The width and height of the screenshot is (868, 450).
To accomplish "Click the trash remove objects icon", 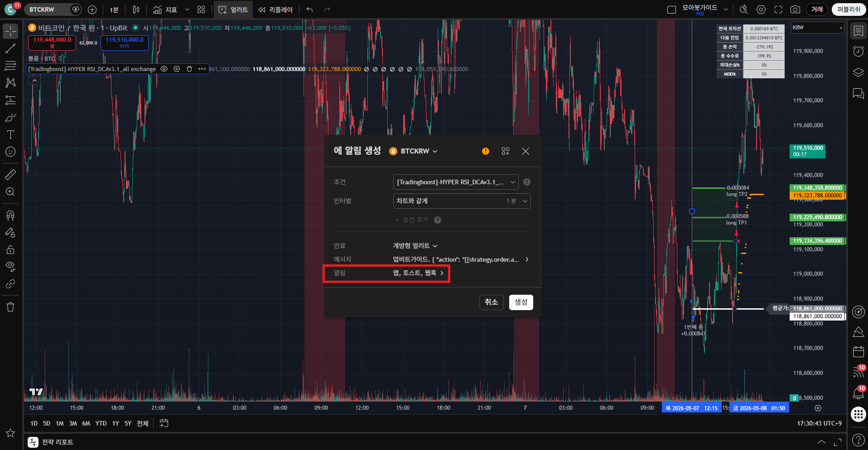I will point(10,307).
